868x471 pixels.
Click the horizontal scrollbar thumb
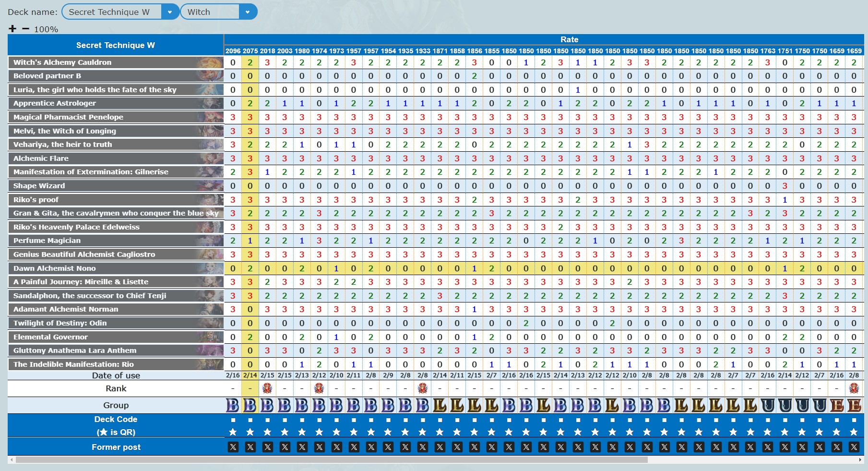332,459
